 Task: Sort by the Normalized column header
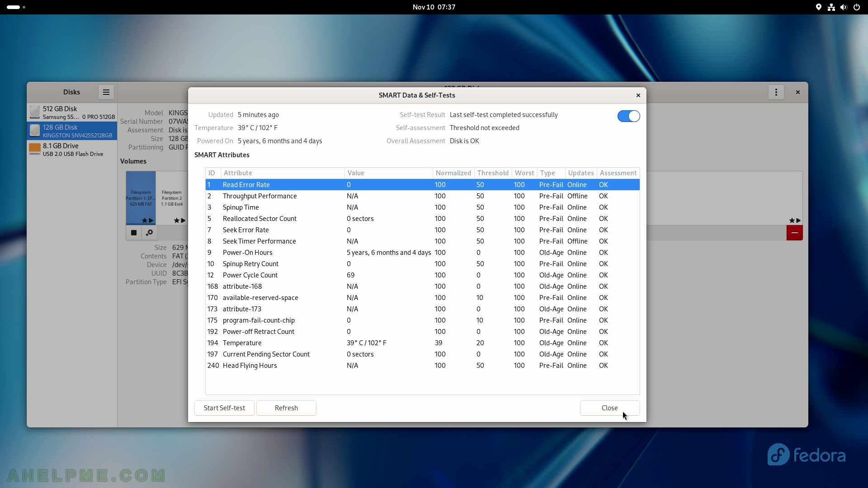453,173
